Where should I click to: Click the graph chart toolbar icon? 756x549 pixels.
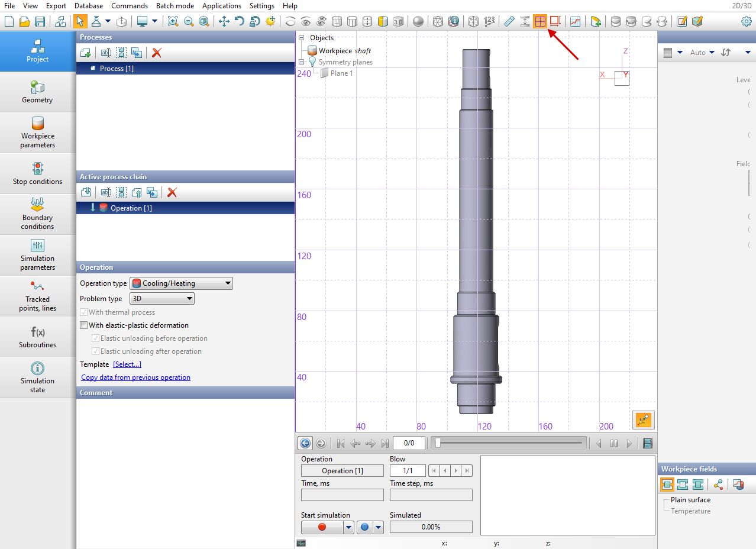(575, 21)
